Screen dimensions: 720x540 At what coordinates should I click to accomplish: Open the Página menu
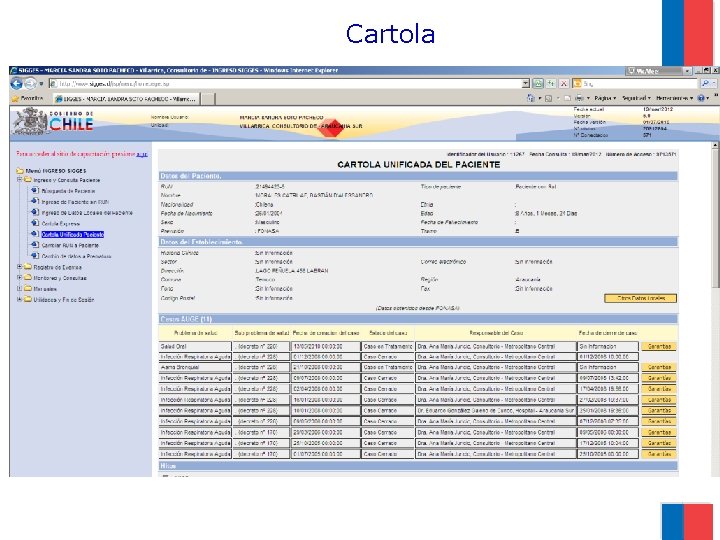pos(605,98)
